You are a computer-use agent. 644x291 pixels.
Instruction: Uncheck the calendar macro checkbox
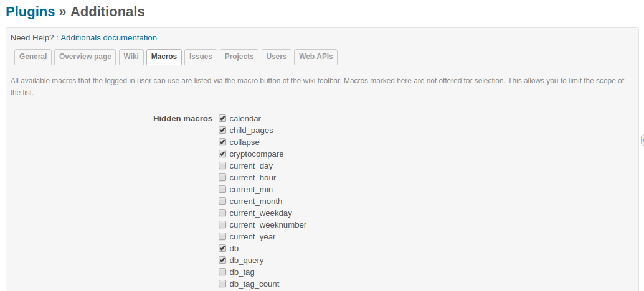(x=222, y=118)
